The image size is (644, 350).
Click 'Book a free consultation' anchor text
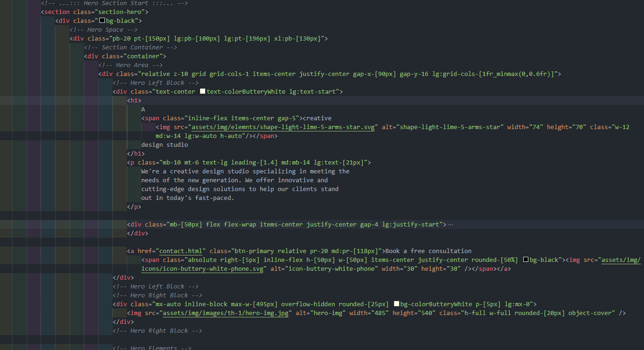click(429, 251)
